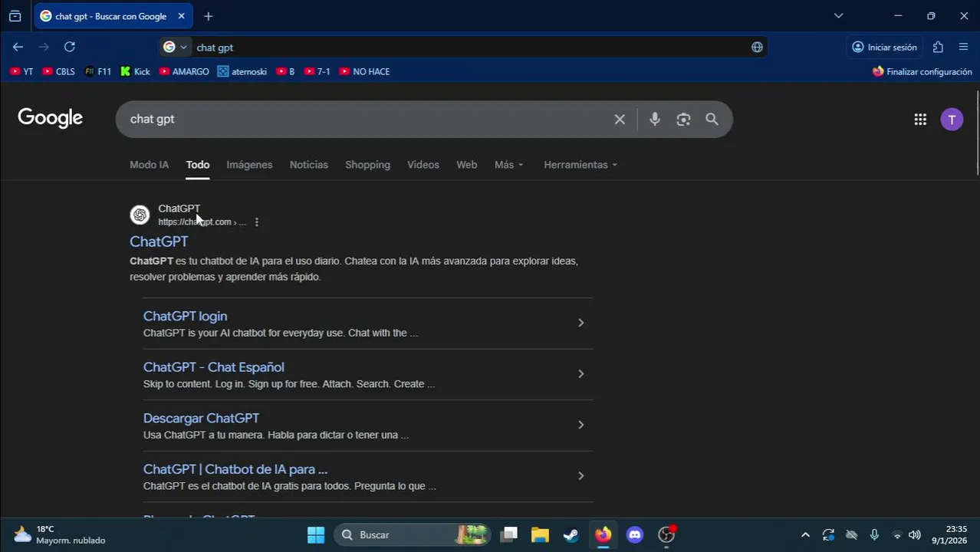Clear the Google search box with X

pos(620,119)
